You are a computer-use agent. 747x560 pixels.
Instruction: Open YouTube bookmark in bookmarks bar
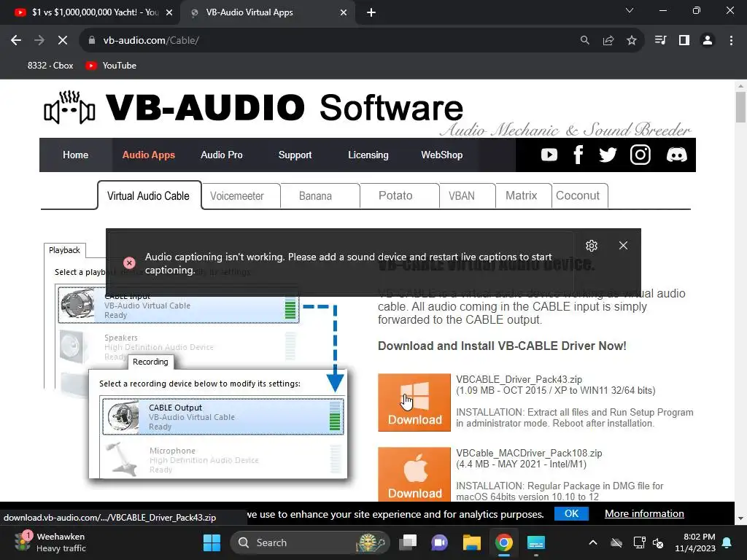[112, 66]
